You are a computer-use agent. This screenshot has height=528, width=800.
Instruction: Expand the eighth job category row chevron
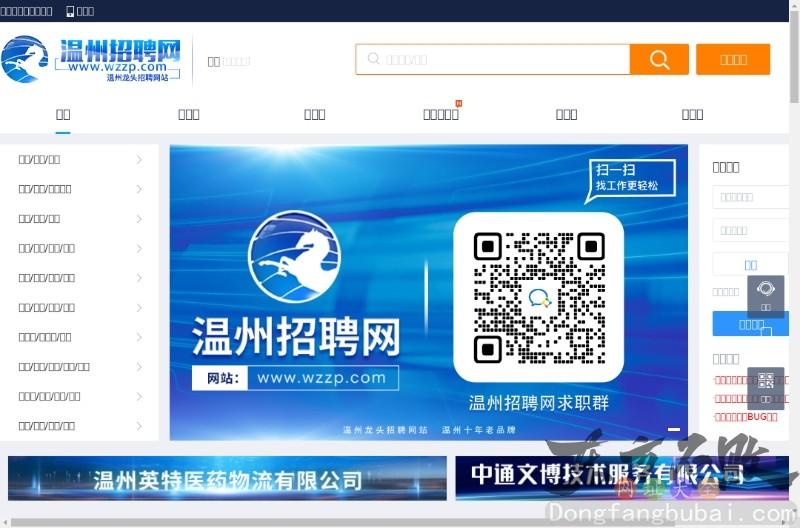[x=139, y=367]
